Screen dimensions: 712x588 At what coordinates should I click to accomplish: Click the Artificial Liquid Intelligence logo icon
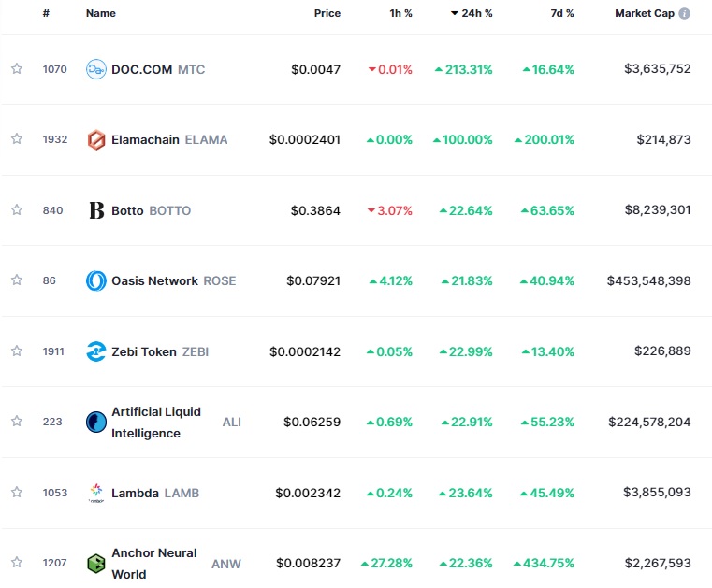point(96,423)
